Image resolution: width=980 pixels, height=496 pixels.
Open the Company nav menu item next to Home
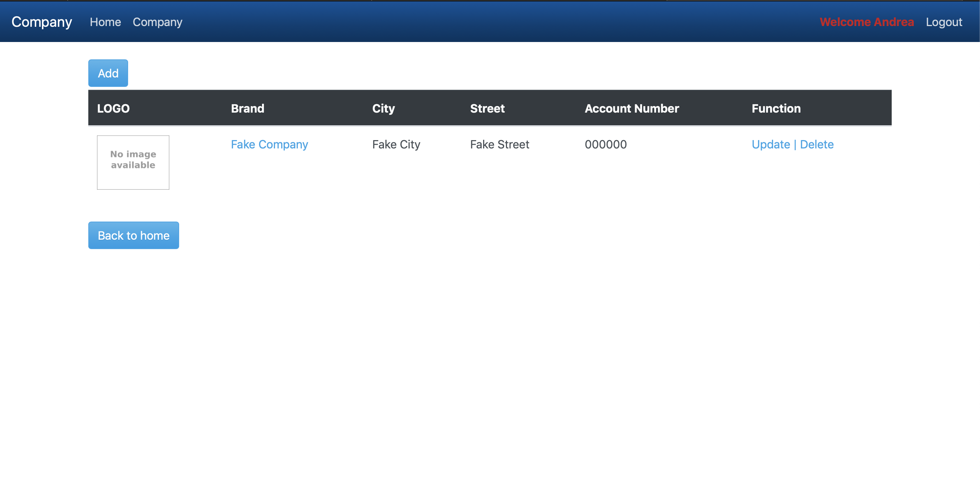tap(157, 22)
